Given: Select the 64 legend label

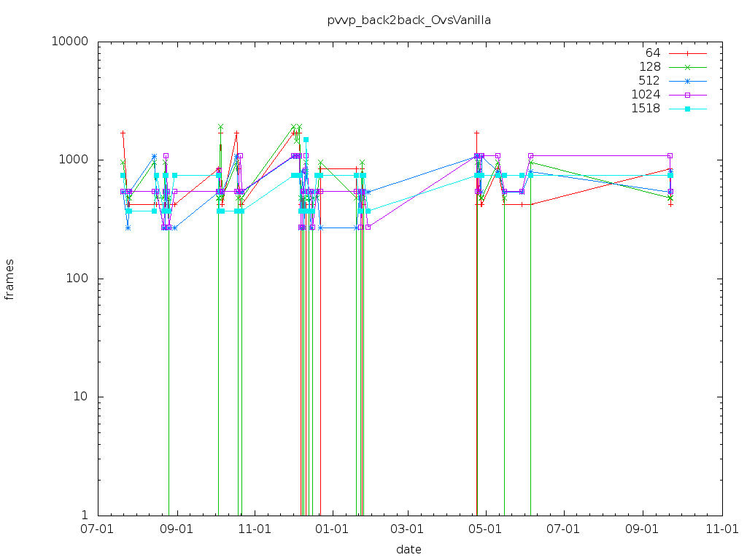Looking at the screenshot, I should click(x=652, y=53).
